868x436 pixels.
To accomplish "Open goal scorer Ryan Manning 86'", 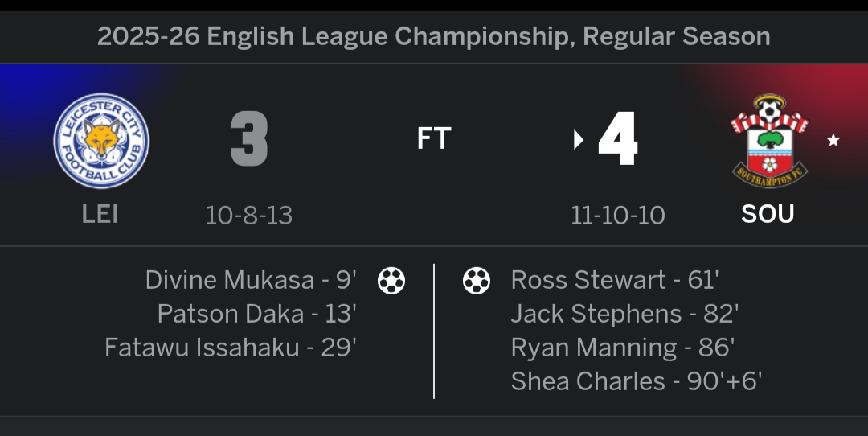I will coord(623,348).
